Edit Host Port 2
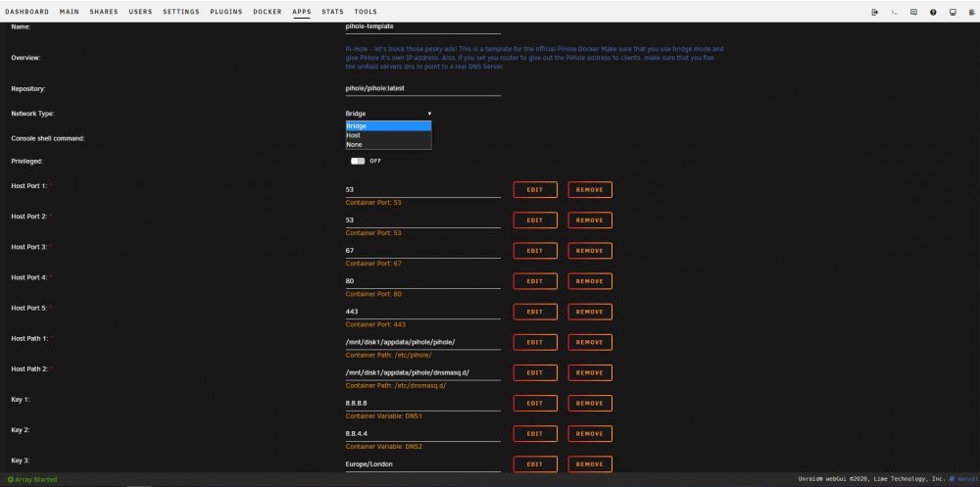Screen dimensions: 980x487 [535, 220]
